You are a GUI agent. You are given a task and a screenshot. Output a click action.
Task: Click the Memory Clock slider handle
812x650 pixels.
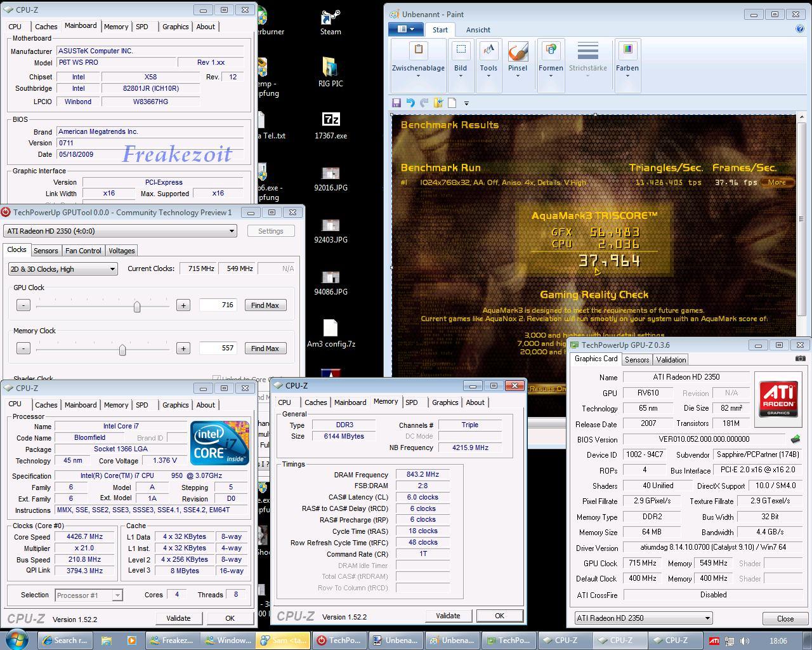pos(122,350)
